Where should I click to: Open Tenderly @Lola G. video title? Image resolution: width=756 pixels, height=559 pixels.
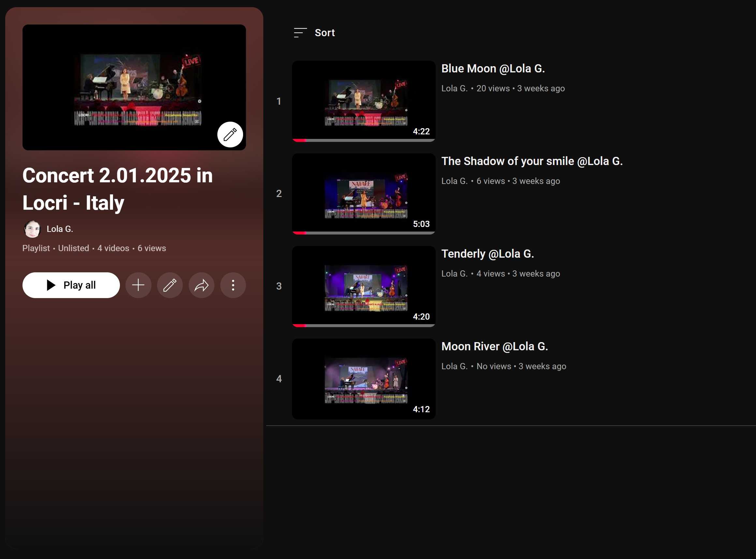[x=487, y=254]
